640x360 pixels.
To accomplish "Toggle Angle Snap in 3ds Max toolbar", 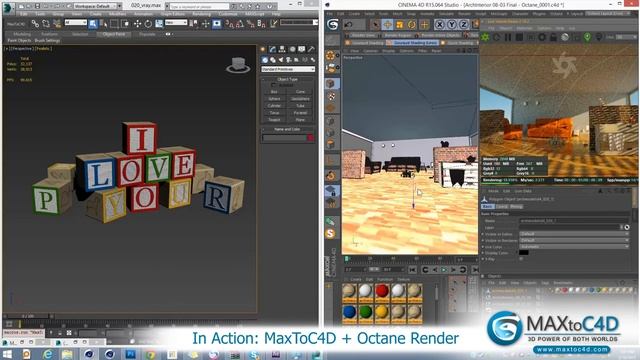I will coord(239,24).
